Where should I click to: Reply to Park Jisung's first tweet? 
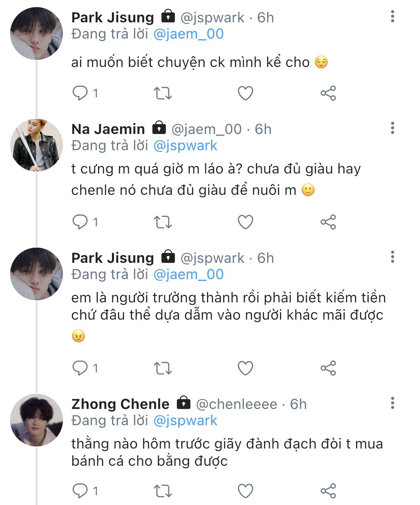tap(80, 93)
